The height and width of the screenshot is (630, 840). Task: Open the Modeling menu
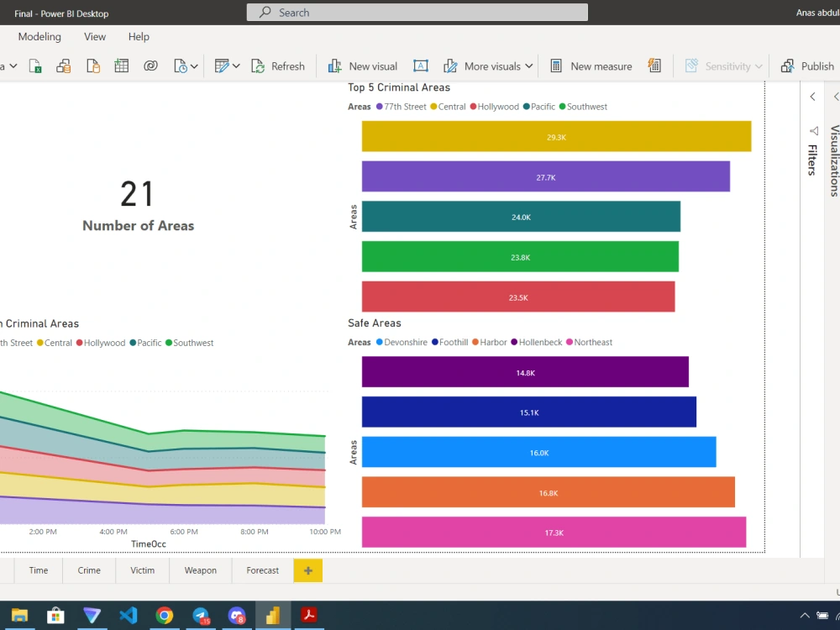click(39, 36)
